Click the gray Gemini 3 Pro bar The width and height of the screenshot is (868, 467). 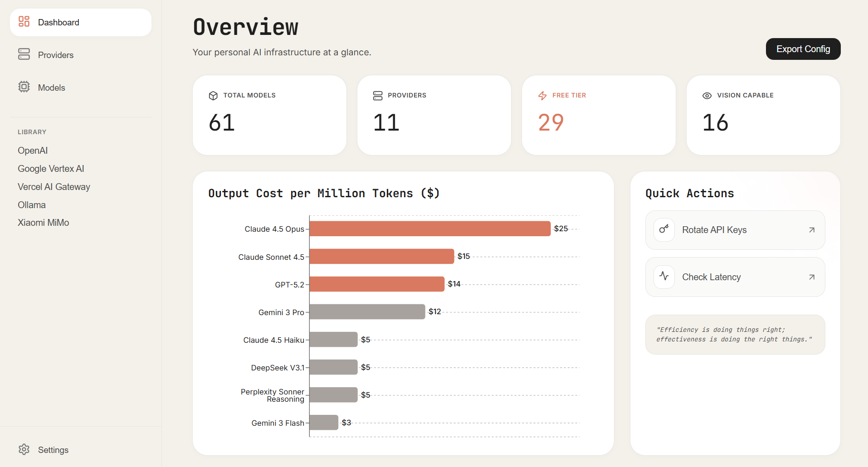(x=367, y=311)
